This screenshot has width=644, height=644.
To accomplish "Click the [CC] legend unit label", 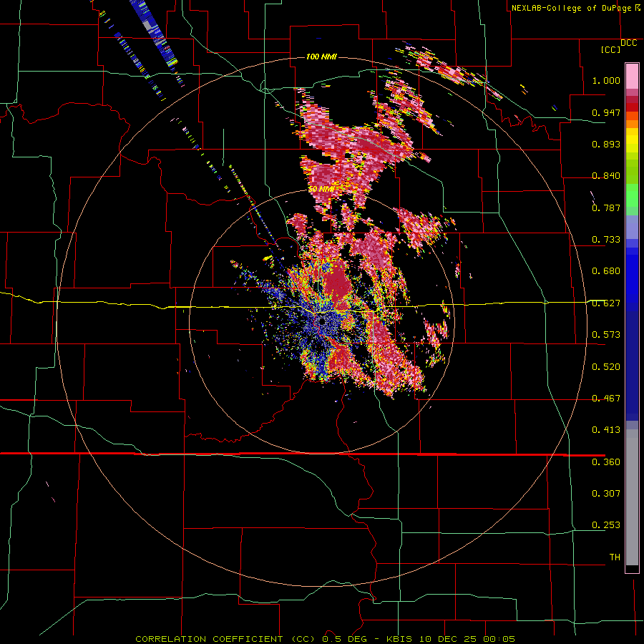I will (610, 49).
